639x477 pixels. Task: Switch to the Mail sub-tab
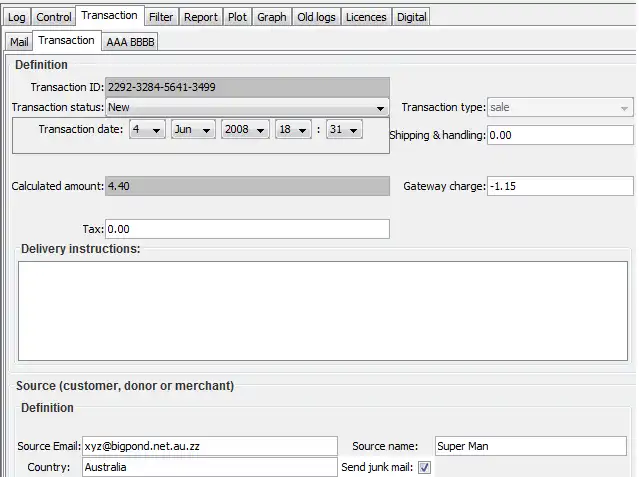click(x=19, y=42)
